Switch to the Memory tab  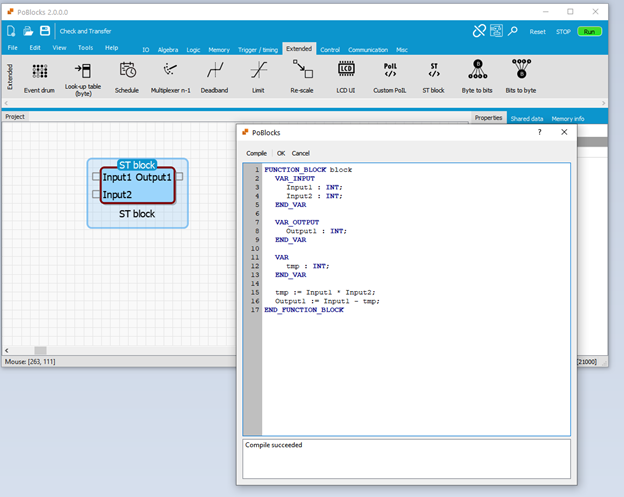pyautogui.click(x=219, y=50)
